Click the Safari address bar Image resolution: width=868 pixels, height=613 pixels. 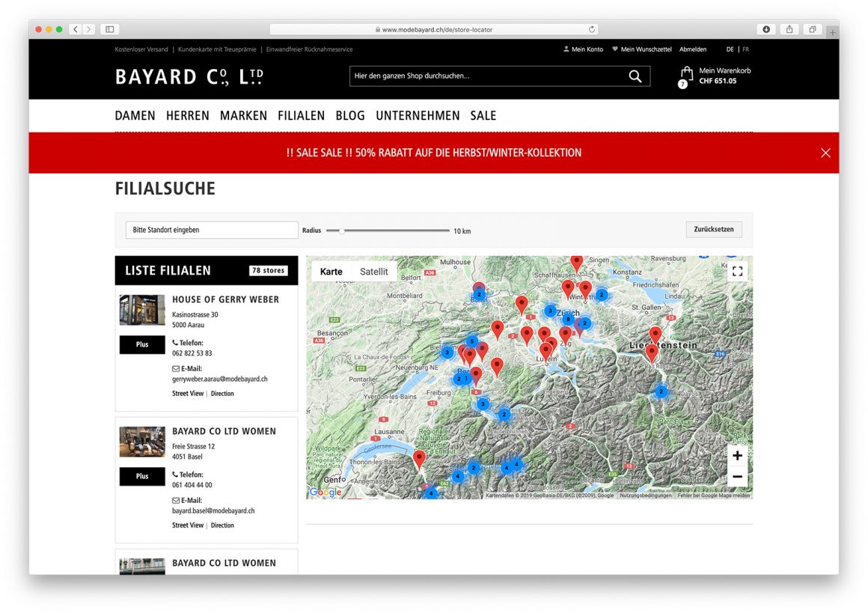[x=433, y=29]
